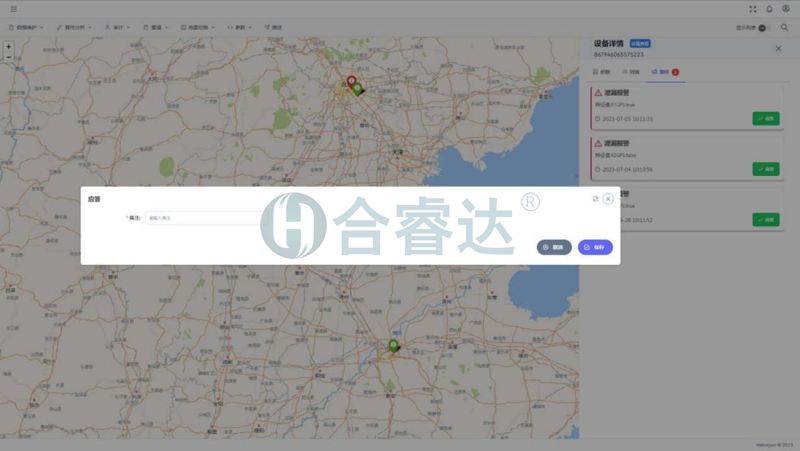
Task: Click the device ID 867946065575223
Action: click(618, 55)
